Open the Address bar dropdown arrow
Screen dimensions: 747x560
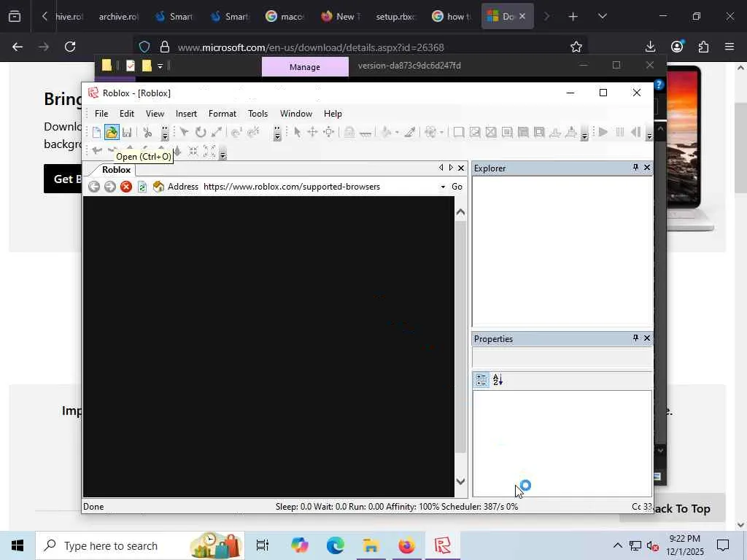click(443, 187)
